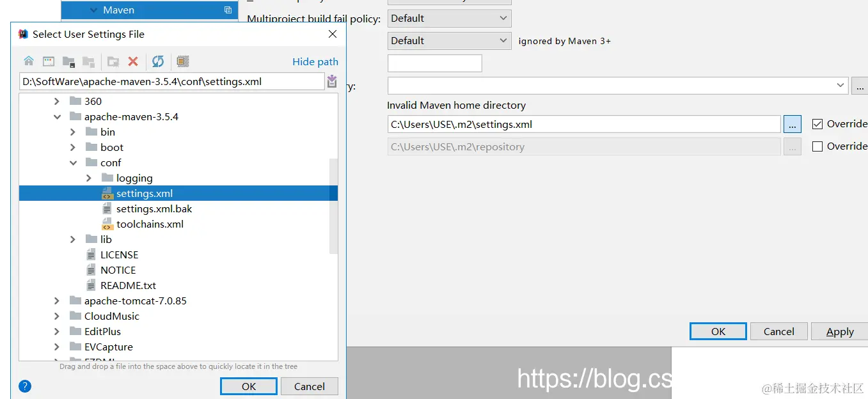
Task: Select the README.txt file
Action: (x=128, y=286)
